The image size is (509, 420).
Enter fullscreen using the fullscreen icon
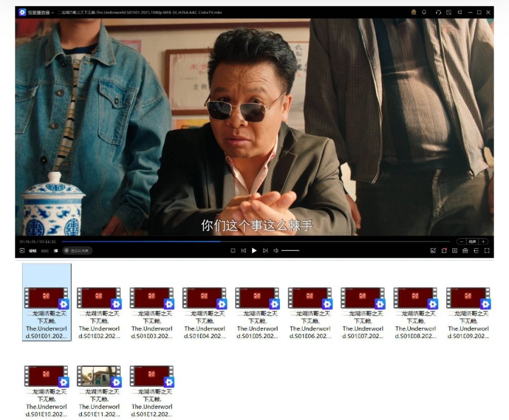tap(487, 250)
